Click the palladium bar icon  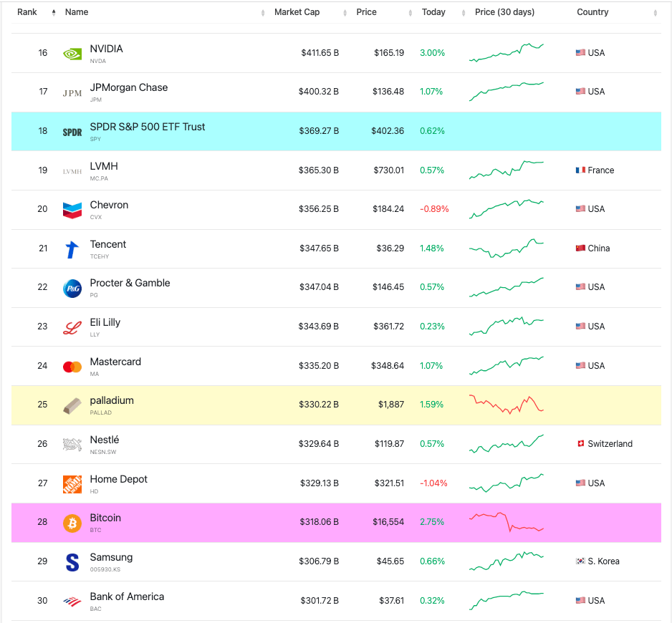72,405
